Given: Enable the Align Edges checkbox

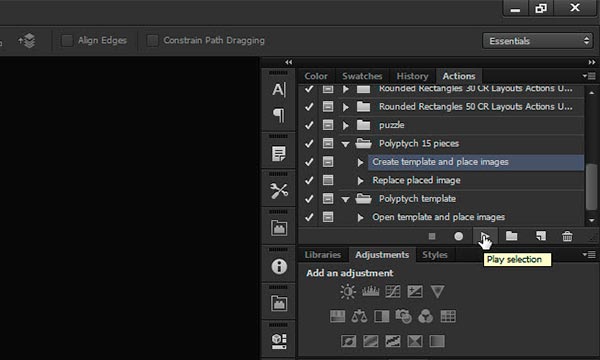Looking at the screenshot, I should coord(67,41).
